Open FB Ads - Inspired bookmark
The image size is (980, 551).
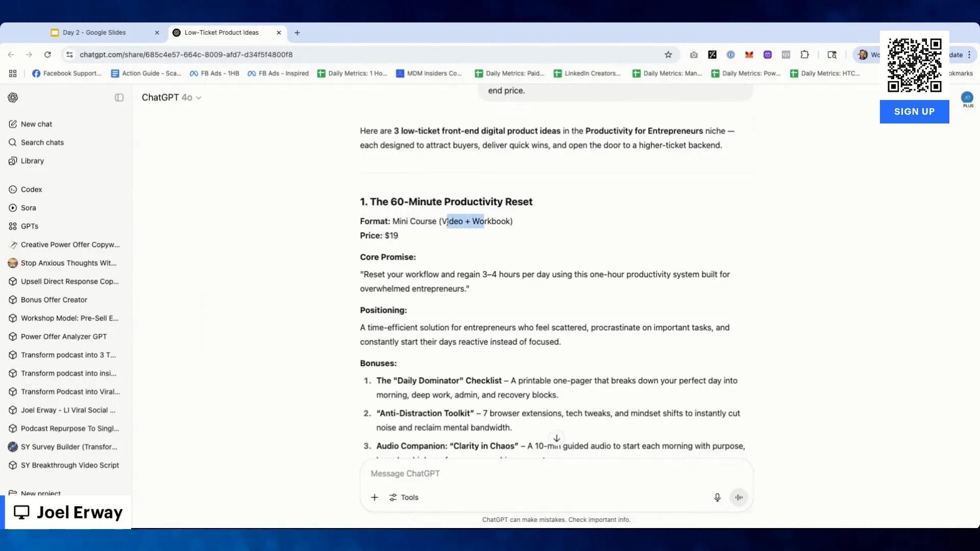coord(278,73)
